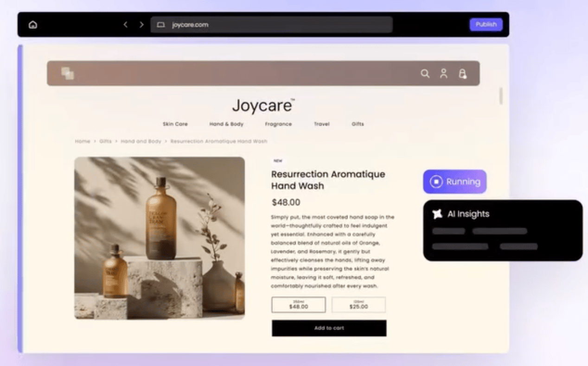Publish the site
The width and height of the screenshot is (588, 366).
tap(486, 25)
